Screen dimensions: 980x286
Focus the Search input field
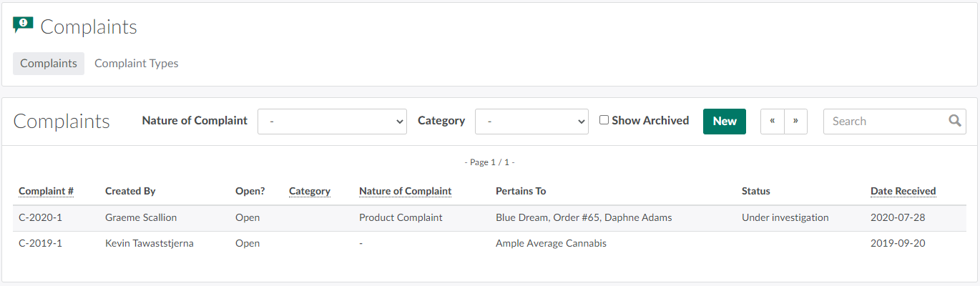[x=885, y=122]
